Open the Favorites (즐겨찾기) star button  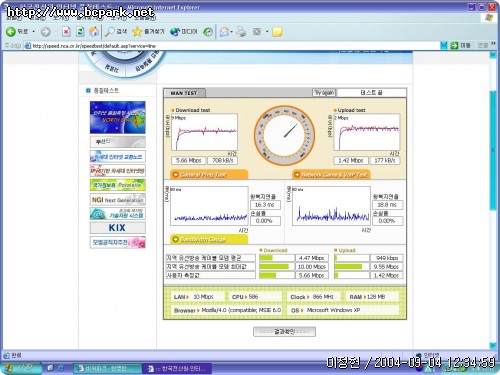[148, 32]
